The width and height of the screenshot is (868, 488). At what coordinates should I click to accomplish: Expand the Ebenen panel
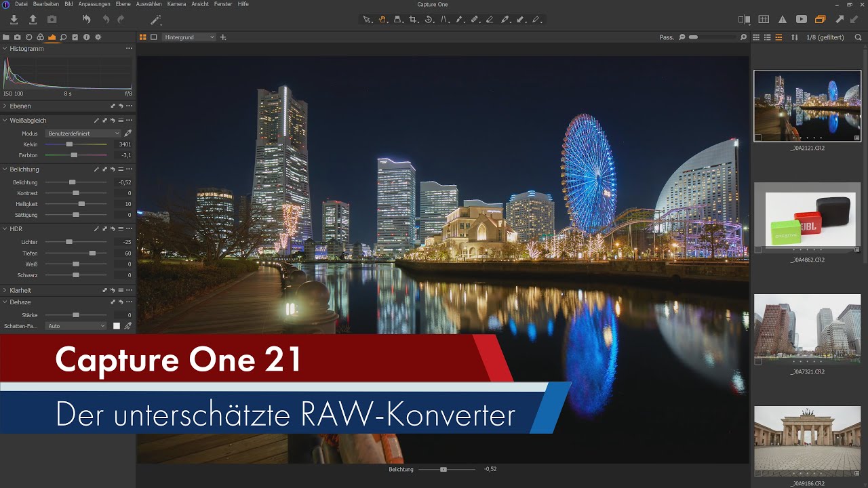tap(5, 106)
